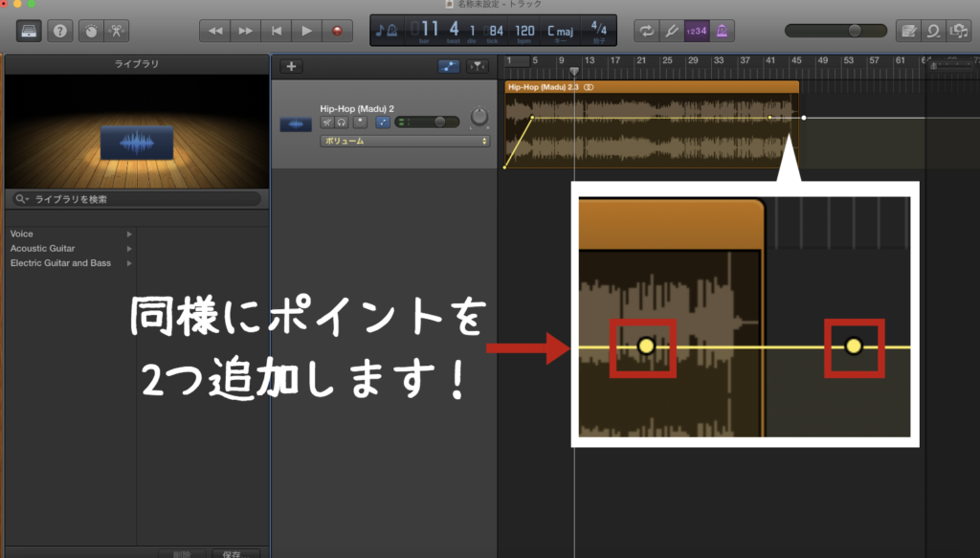Open the ボリューム automation parameter dropdown
The height and width of the screenshot is (558, 980).
point(405,141)
